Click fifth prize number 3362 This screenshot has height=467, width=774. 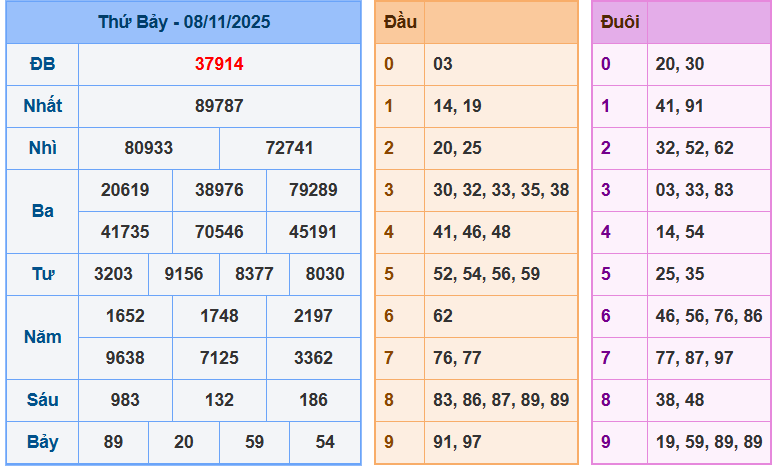[313, 358]
